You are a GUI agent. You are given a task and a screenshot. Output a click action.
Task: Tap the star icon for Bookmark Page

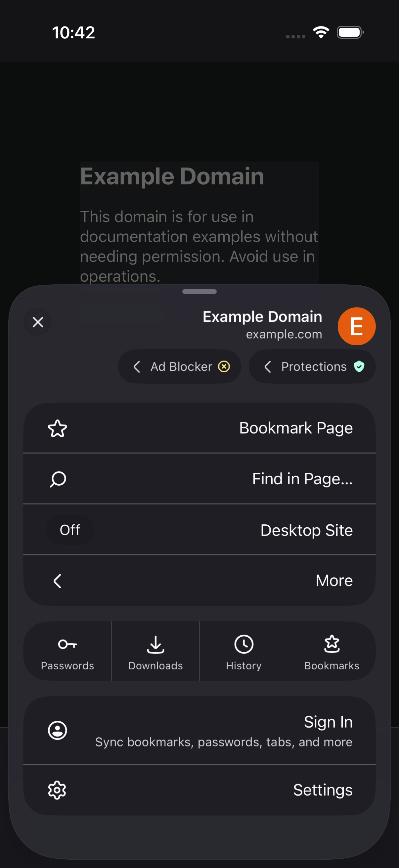pos(58,428)
